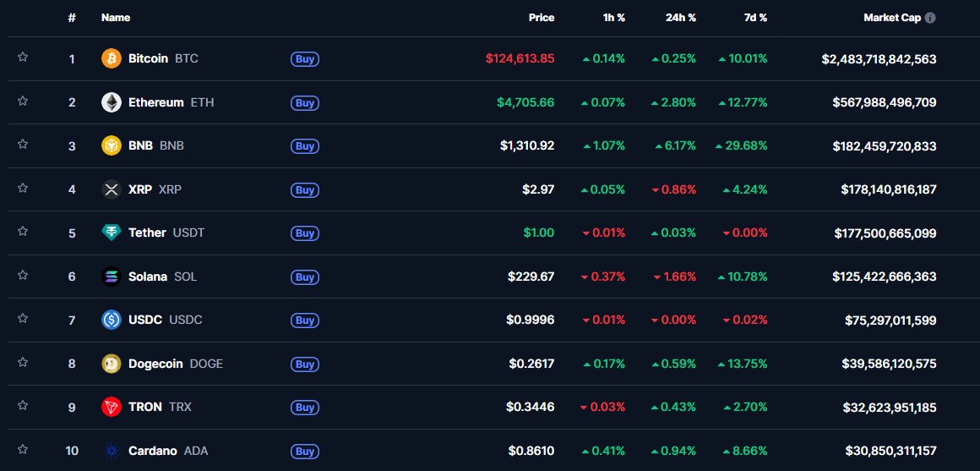The image size is (980, 471).
Task: Click the XRP logo icon
Action: tap(112, 189)
